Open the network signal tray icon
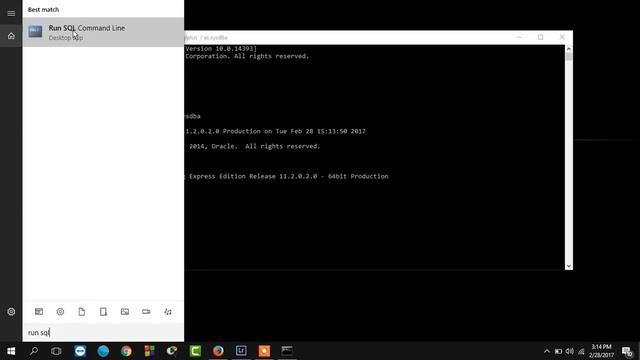This screenshot has width=640, height=360. click(x=581, y=351)
